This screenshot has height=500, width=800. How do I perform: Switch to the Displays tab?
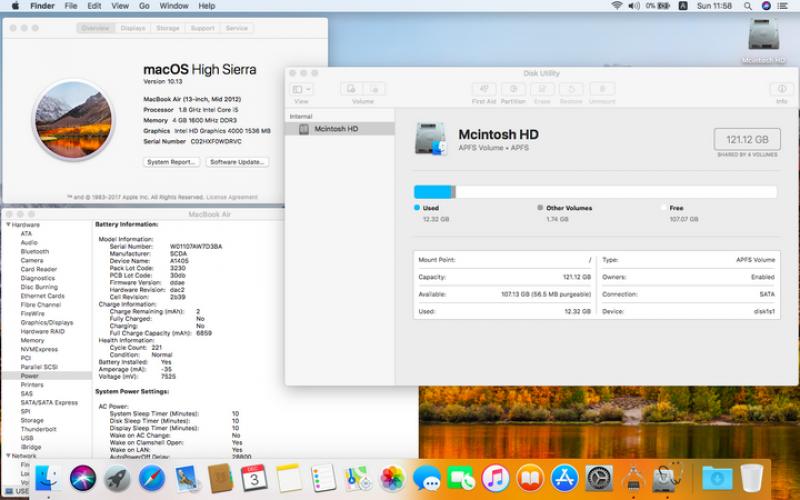pos(133,28)
